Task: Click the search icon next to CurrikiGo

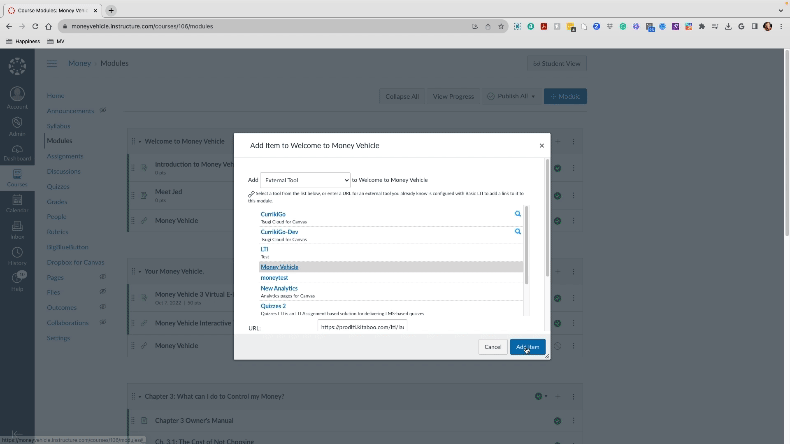Action: (x=517, y=214)
